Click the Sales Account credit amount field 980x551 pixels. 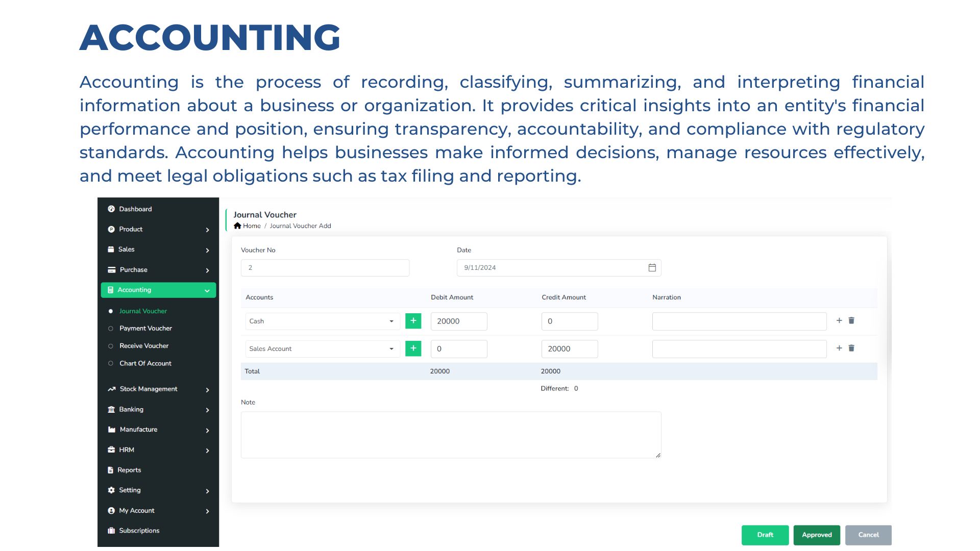click(570, 349)
